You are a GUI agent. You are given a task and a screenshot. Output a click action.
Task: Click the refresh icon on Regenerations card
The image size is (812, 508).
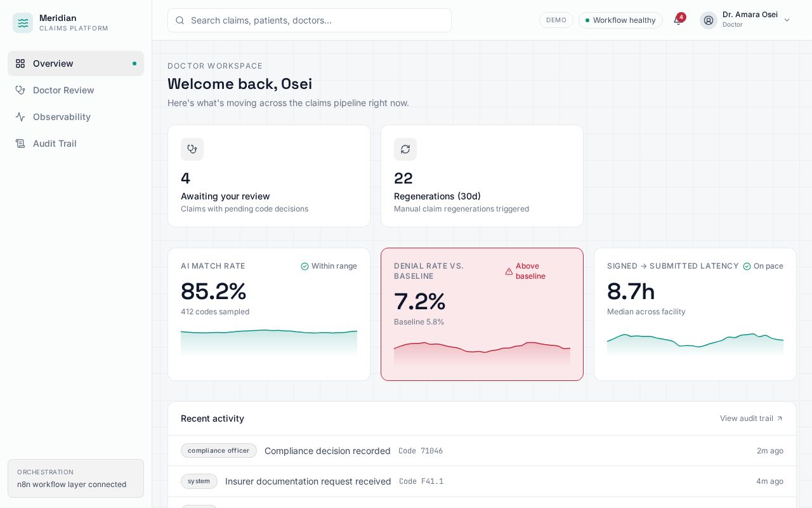coord(405,149)
